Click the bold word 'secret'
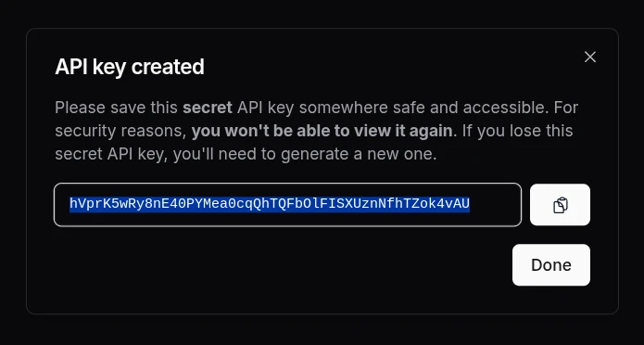Screen dimensions: 644x345 [208, 108]
